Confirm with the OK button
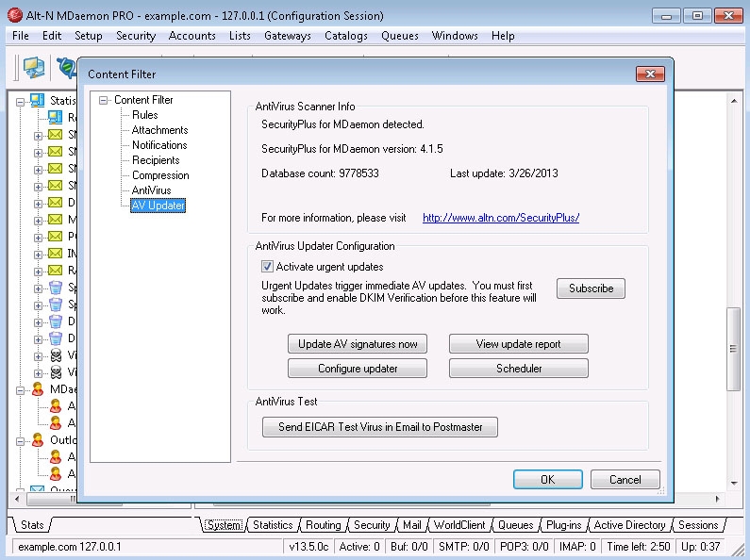This screenshot has width=750, height=560. pyautogui.click(x=548, y=479)
